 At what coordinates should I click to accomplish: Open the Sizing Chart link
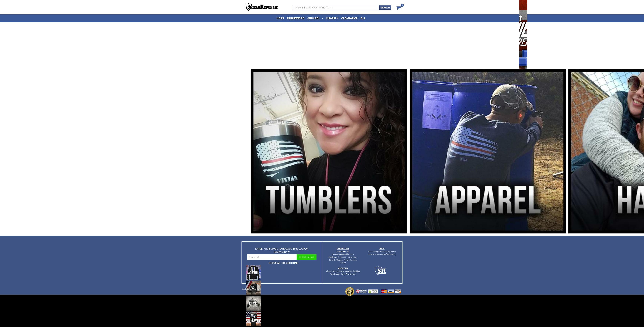pyautogui.click(x=378, y=252)
